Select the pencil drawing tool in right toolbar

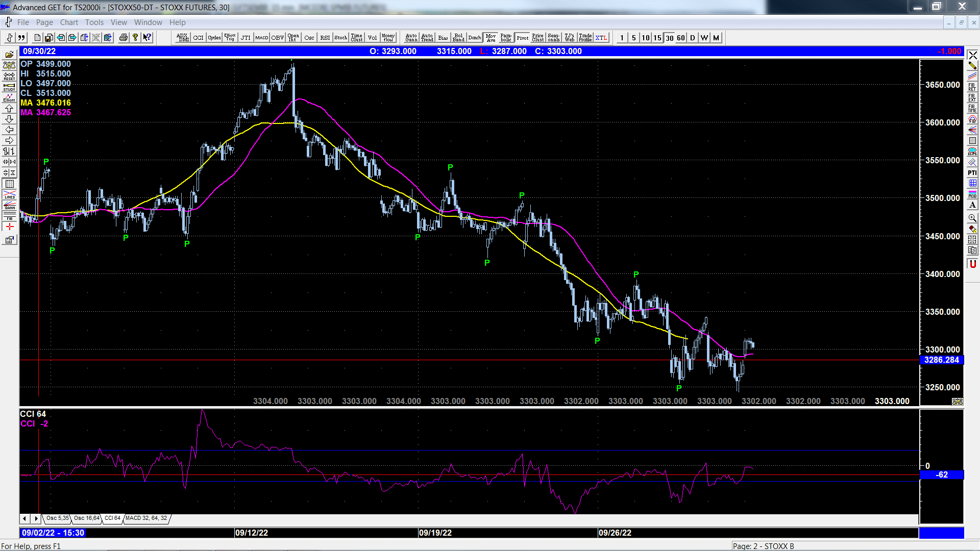[x=972, y=66]
